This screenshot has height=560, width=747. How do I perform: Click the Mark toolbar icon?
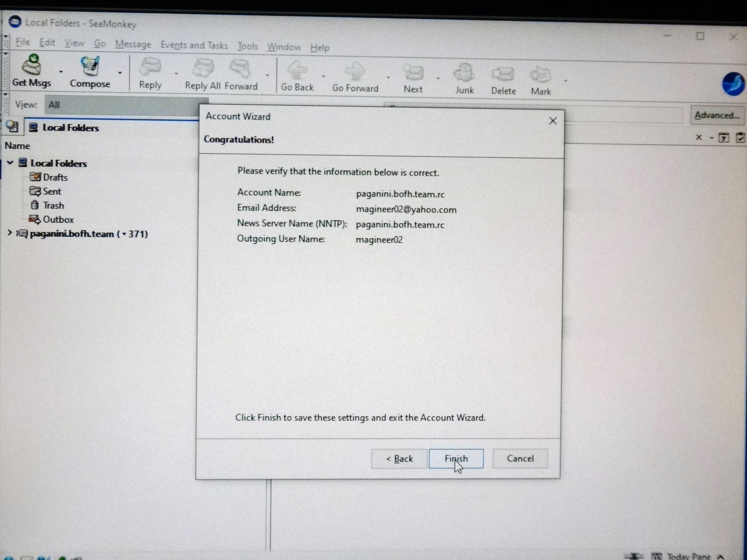click(x=540, y=75)
